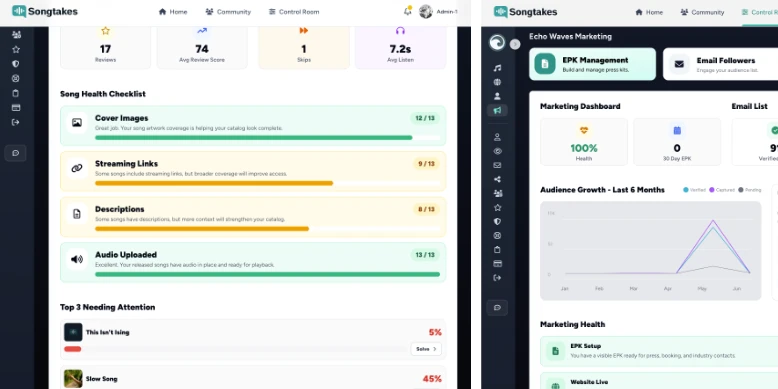Open the Admin-1 account menu
This screenshot has width=778, height=389.
(439, 11)
